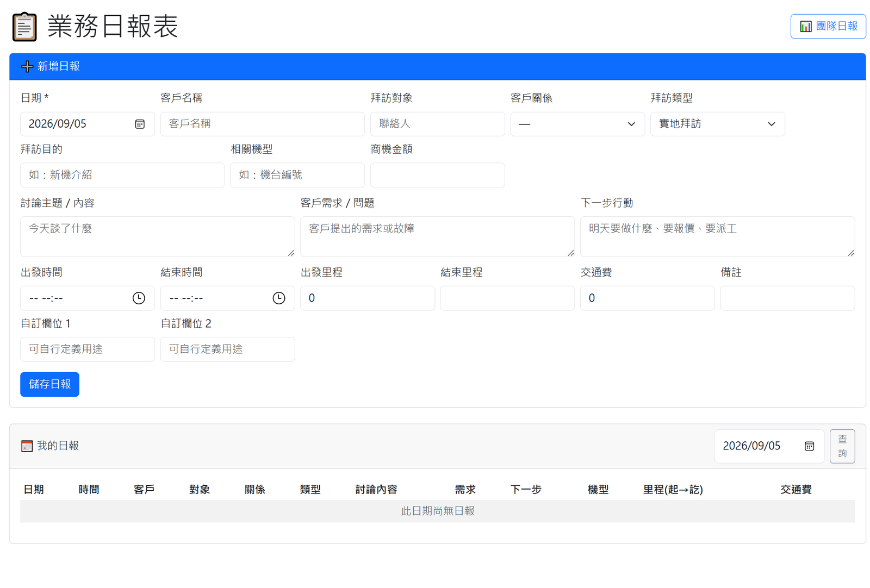
Task: Click the 機型 column header
Action: click(x=598, y=490)
